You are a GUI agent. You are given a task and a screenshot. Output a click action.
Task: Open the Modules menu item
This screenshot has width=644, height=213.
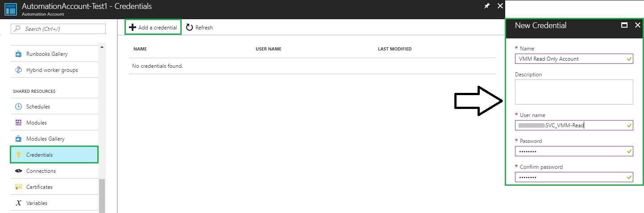[x=54, y=122]
